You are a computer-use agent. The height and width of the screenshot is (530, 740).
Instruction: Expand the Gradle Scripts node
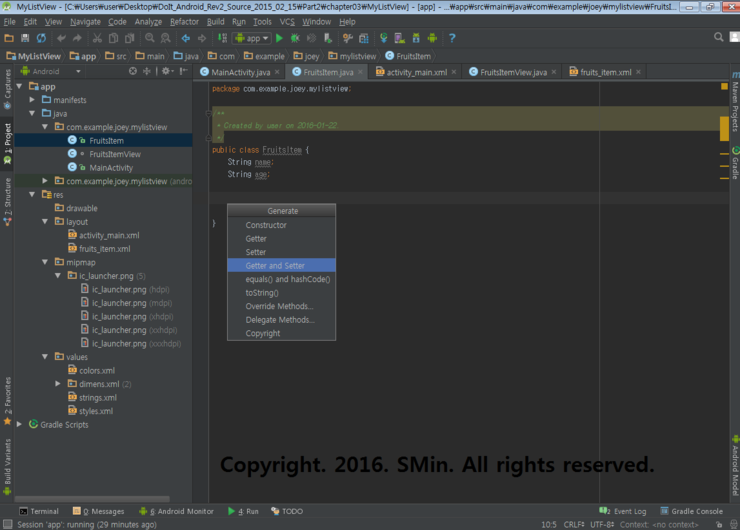[x=19, y=424]
